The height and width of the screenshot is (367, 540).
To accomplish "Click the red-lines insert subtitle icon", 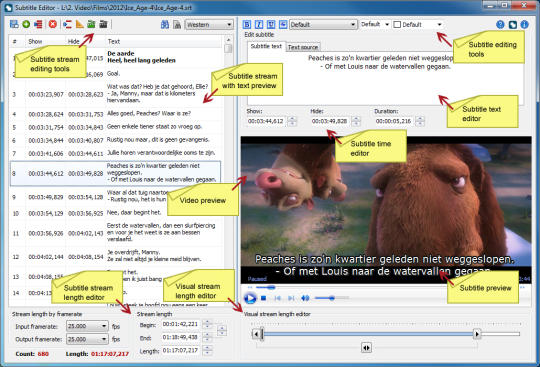I will (x=38, y=24).
